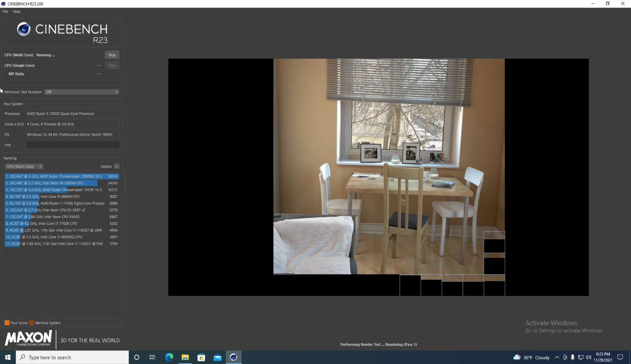Select the i7-1165G7 @ 28W ranking entry
Screen dimensions: 631x364
pyautogui.click(x=62, y=230)
